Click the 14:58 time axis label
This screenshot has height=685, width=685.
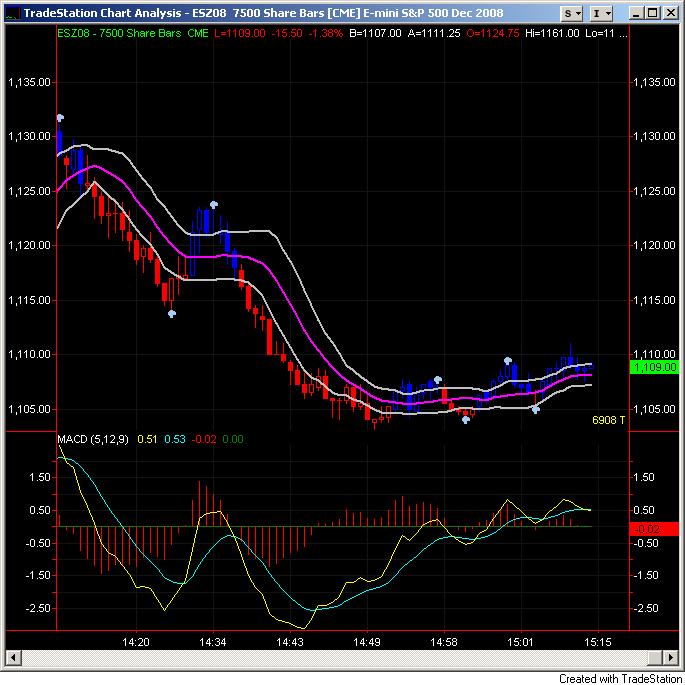point(444,642)
